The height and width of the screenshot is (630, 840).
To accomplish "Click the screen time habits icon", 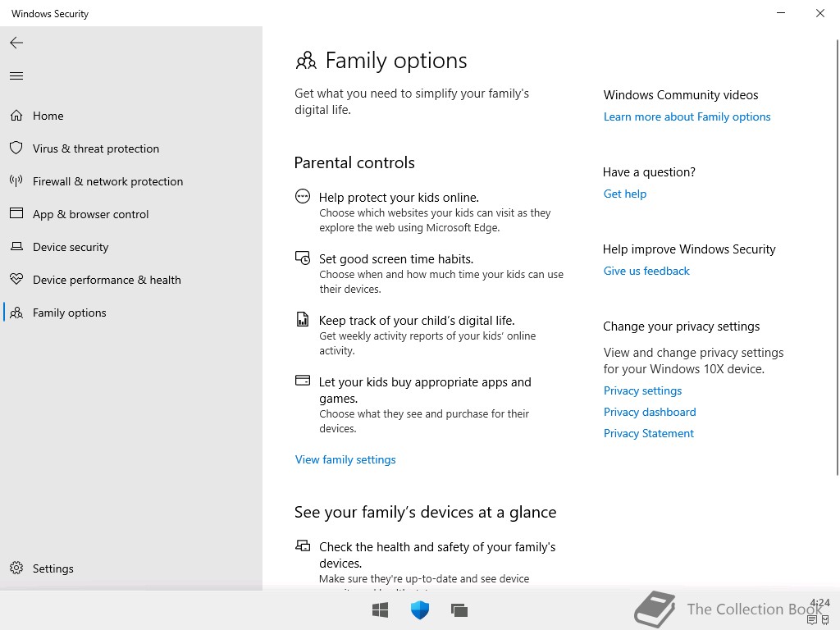I will pos(303,258).
